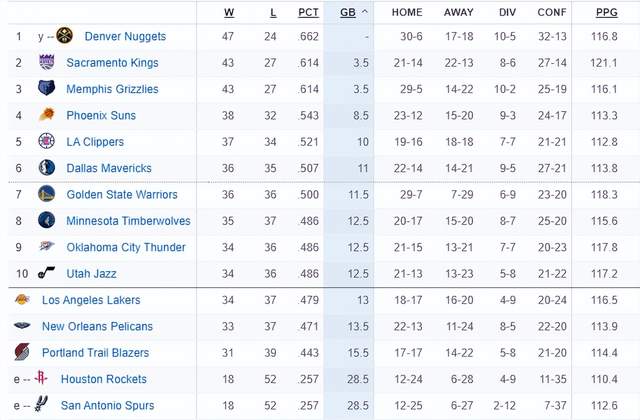Sort table by L column header

click(x=273, y=13)
